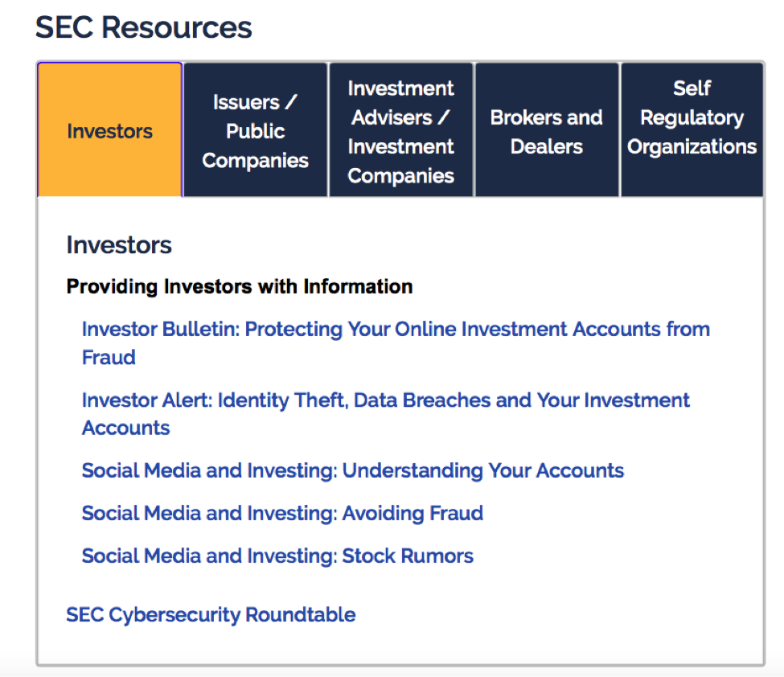
Task: Visit the SEC Cybersecurity Roundtable link
Action: pyautogui.click(x=211, y=615)
